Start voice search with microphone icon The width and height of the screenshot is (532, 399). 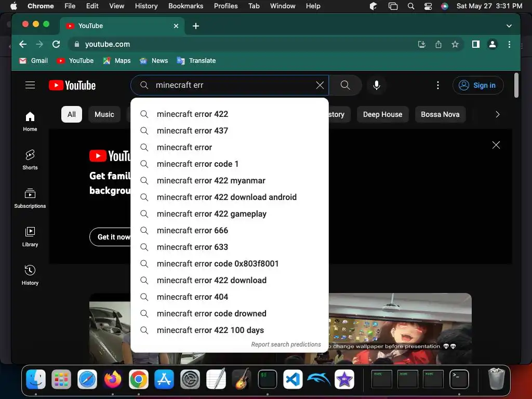[376, 85]
